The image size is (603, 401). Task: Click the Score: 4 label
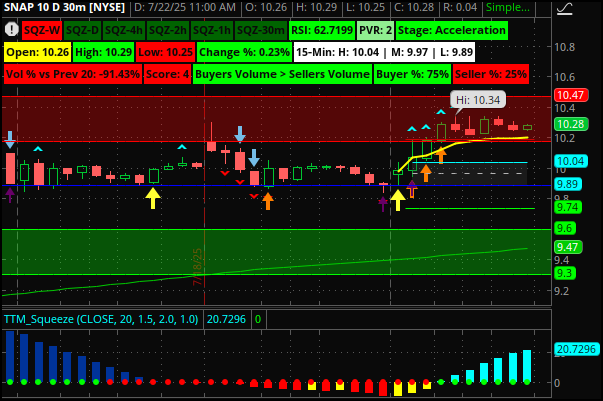pos(168,74)
